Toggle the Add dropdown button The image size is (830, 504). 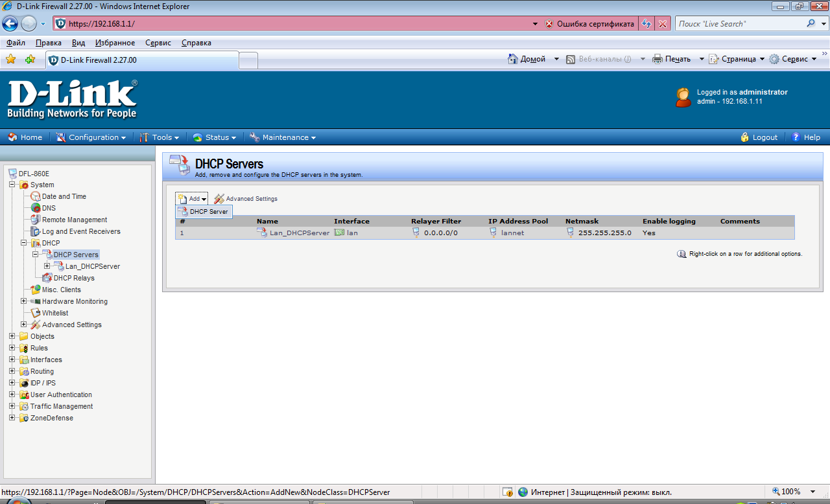click(x=192, y=199)
